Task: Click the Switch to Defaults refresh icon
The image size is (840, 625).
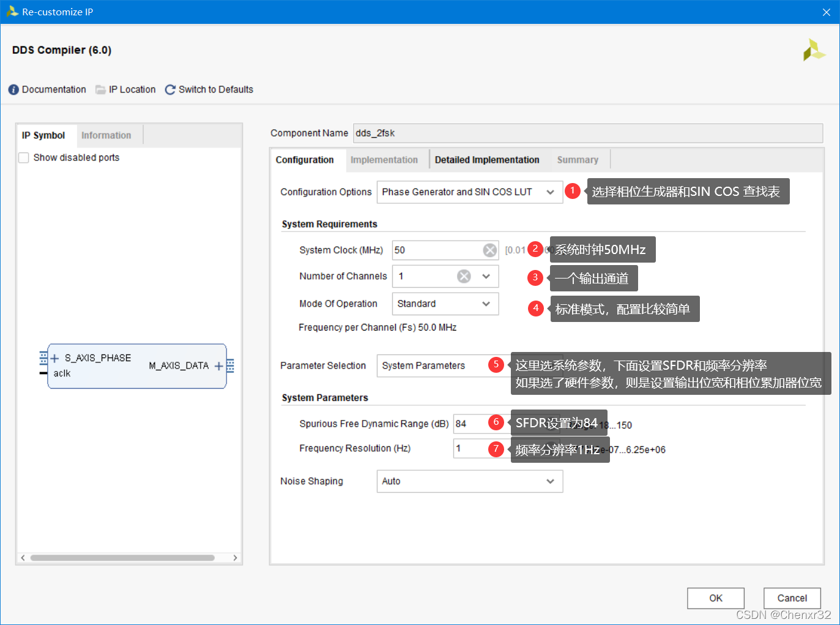Action: (170, 90)
